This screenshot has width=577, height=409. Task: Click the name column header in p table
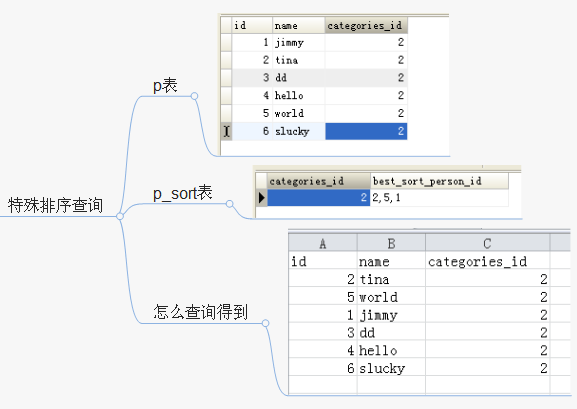(298, 25)
